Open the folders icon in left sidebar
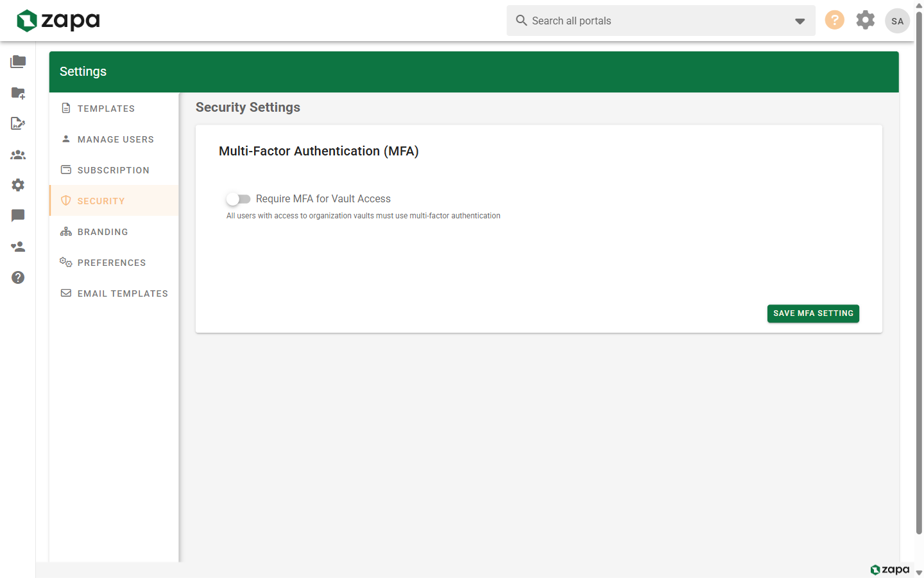Viewport: 924px width, 578px height. (x=18, y=62)
